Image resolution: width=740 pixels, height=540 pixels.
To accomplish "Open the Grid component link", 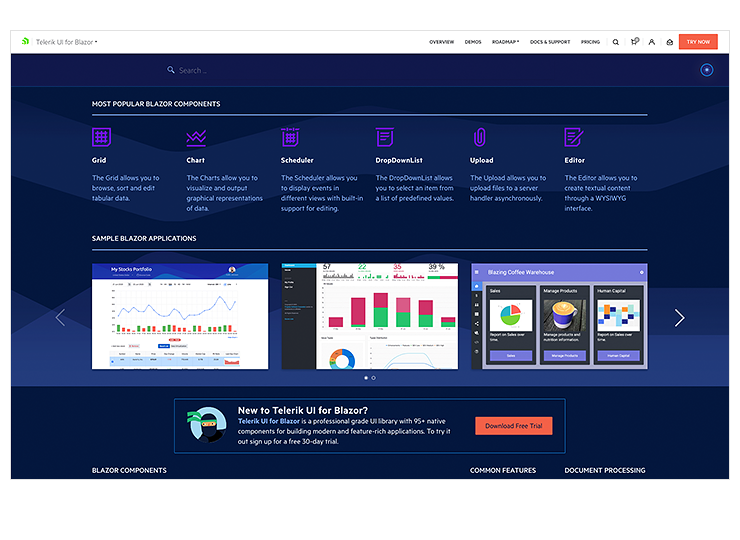I will click(99, 160).
